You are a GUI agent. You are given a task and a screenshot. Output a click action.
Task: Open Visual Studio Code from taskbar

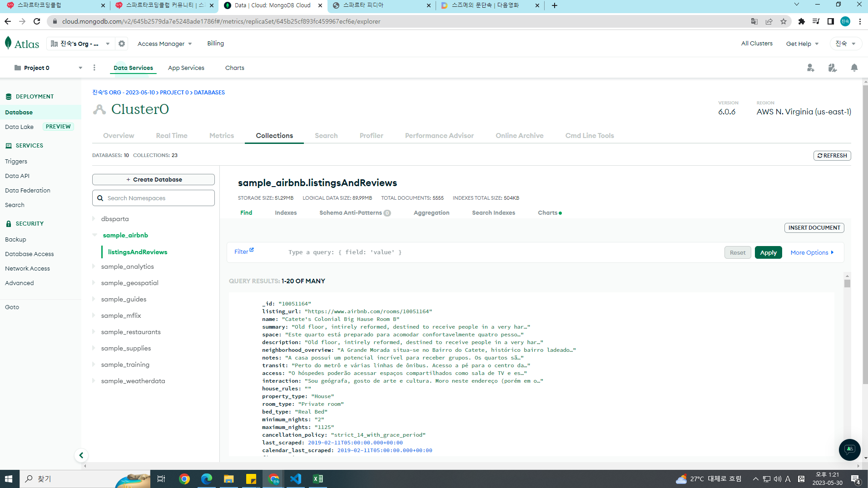pyautogui.click(x=296, y=479)
